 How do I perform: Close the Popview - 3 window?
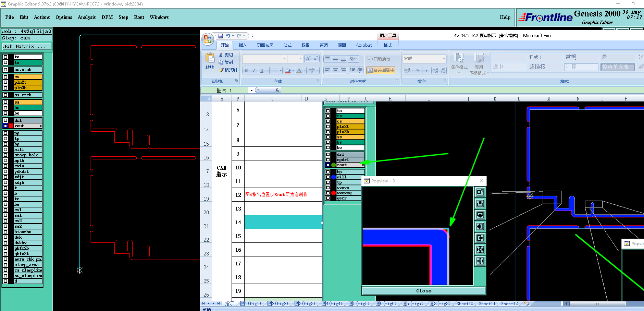(481, 181)
